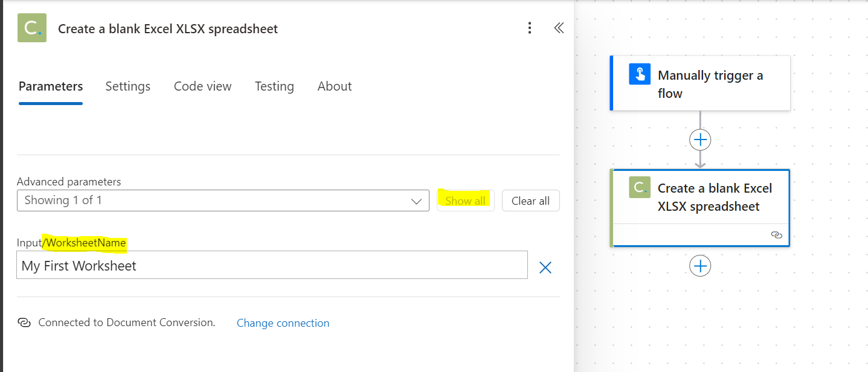Click the connection link icon on the action card
868x372 pixels.
click(777, 235)
